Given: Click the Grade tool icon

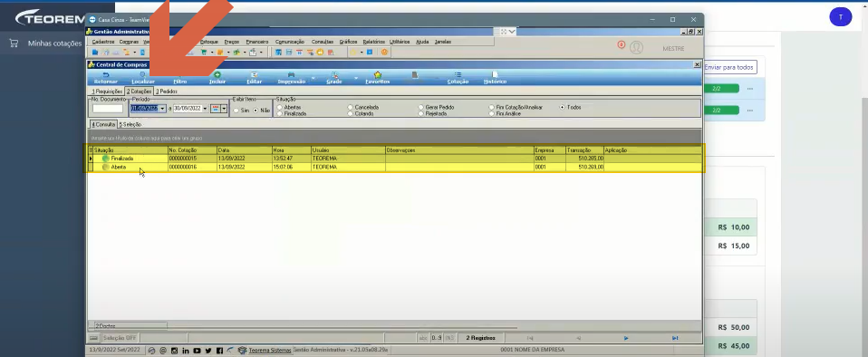Looking at the screenshot, I should pyautogui.click(x=333, y=74).
